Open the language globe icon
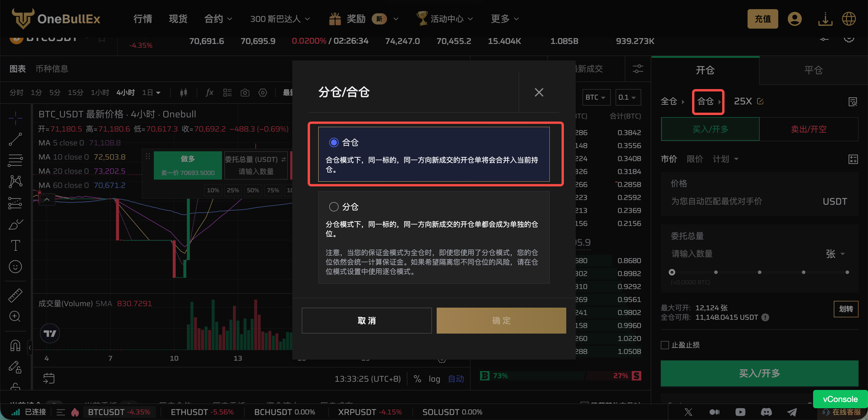 pyautogui.click(x=849, y=19)
